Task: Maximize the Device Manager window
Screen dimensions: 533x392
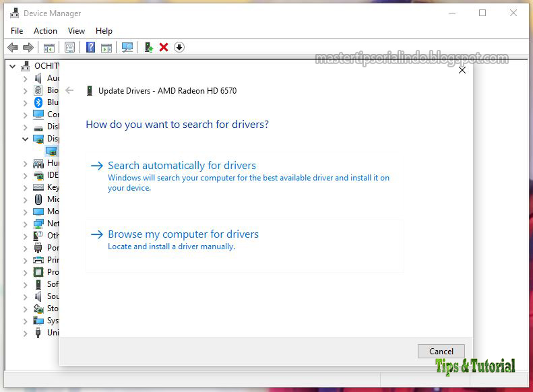Action: [482, 13]
